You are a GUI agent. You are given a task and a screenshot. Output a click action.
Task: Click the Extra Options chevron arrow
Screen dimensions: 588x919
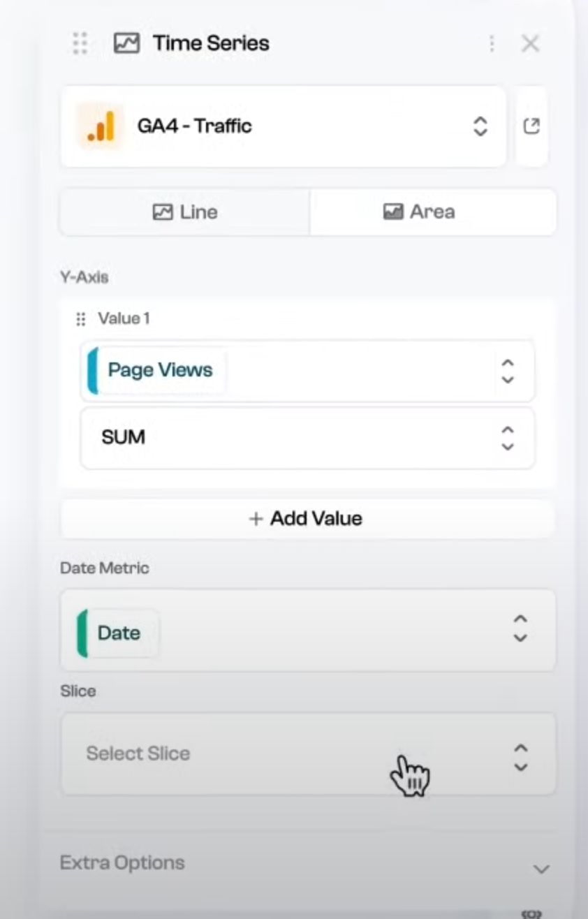pyautogui.click(x=541, y=869)
